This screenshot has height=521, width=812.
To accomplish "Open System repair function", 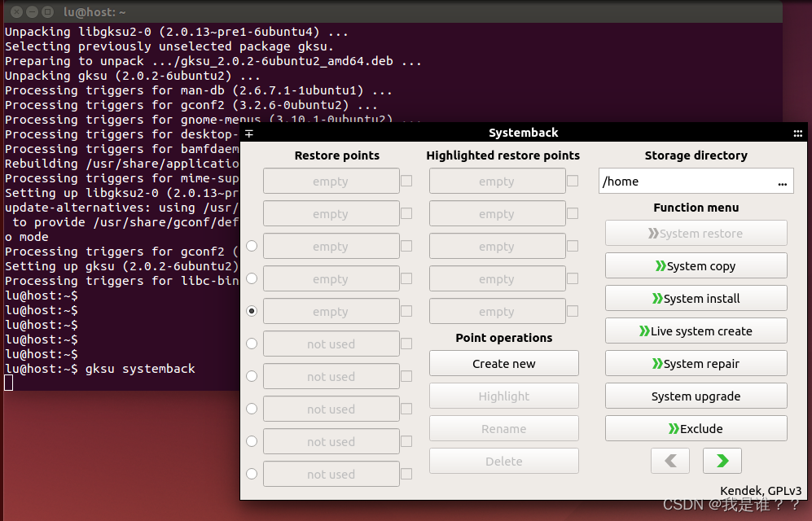I will click(696, 364).
